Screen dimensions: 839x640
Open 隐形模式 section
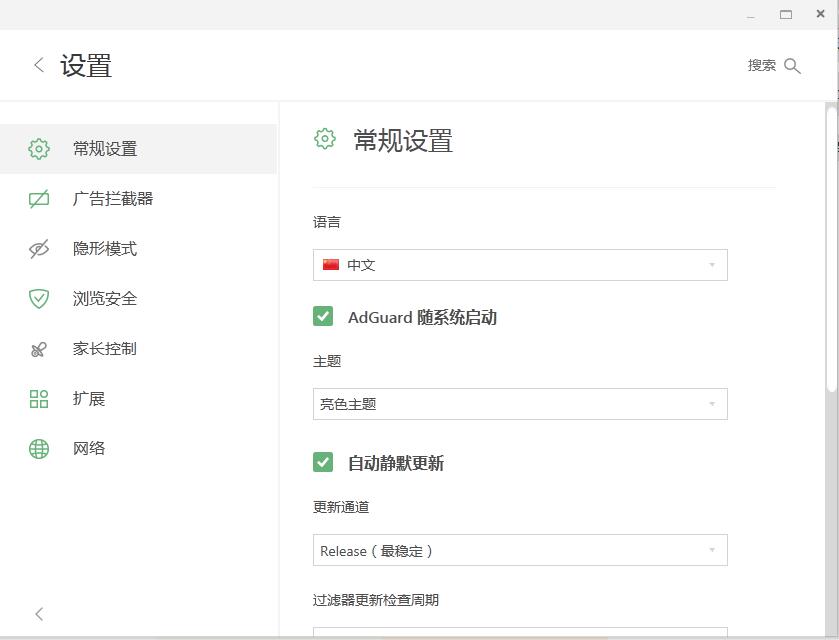(x=139, y=249)
